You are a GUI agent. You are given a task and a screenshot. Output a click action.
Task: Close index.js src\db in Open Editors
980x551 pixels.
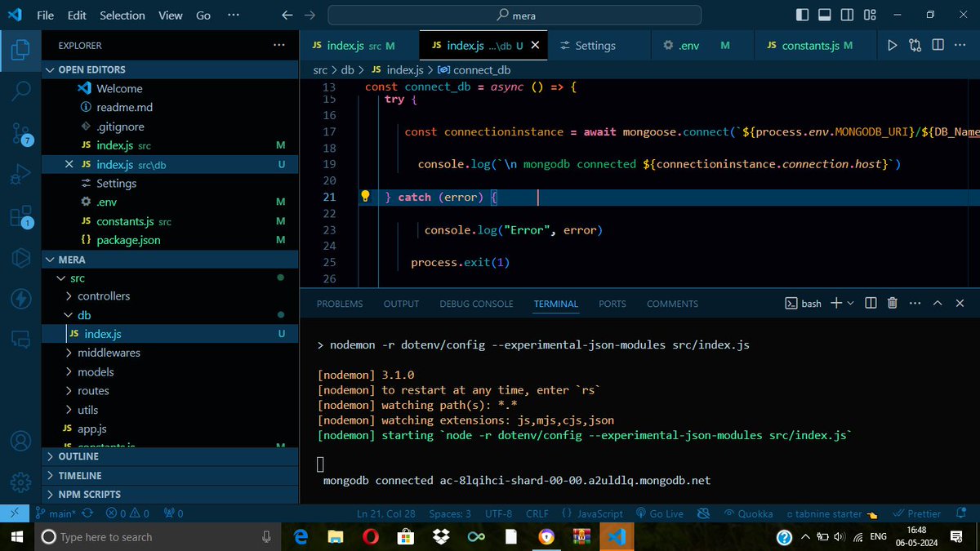pyautogui.click(x=69, y=164)
